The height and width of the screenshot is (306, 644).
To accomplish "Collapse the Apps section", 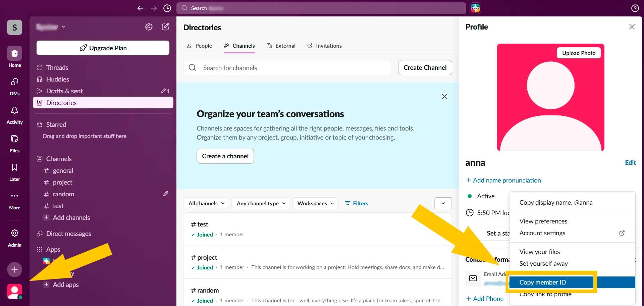I will (x=49, y=249).
